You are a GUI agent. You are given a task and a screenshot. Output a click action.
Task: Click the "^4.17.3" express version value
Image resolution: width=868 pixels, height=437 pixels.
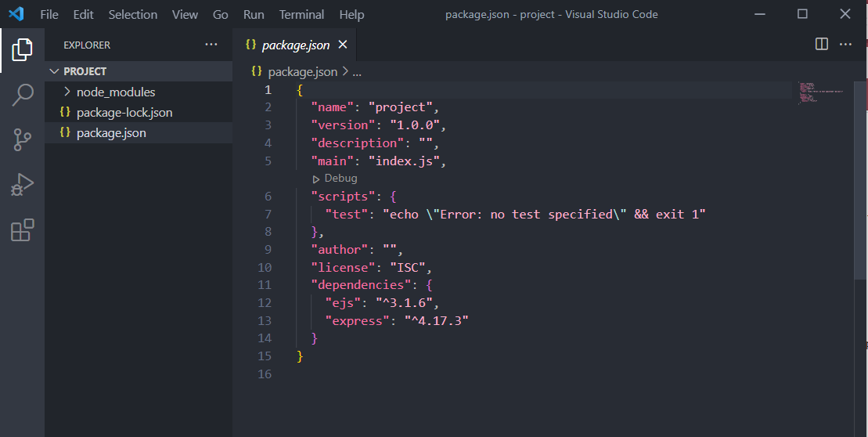click(436, 320)
